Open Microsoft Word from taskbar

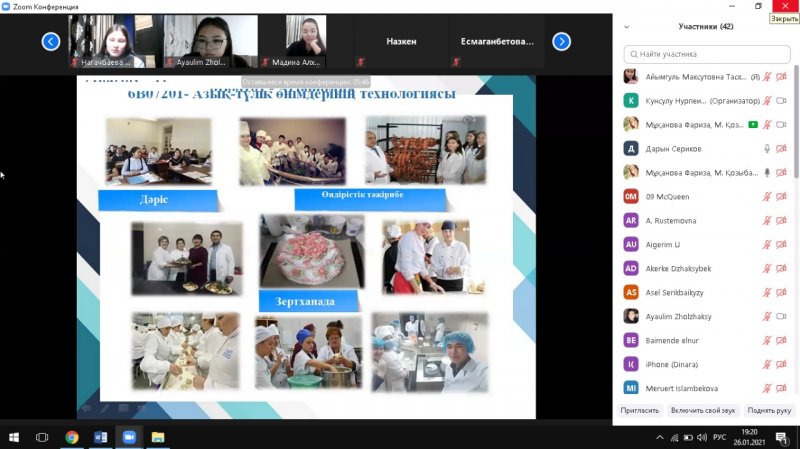click(101, 437)
